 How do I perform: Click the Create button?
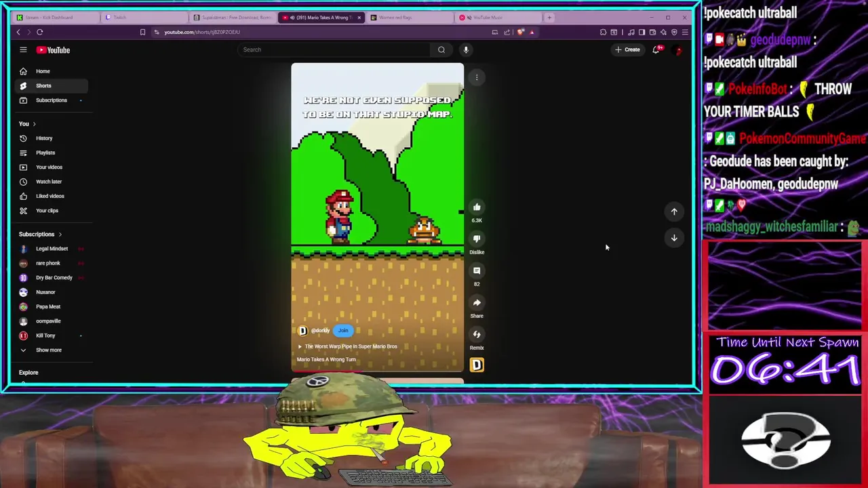coord(627,49)
